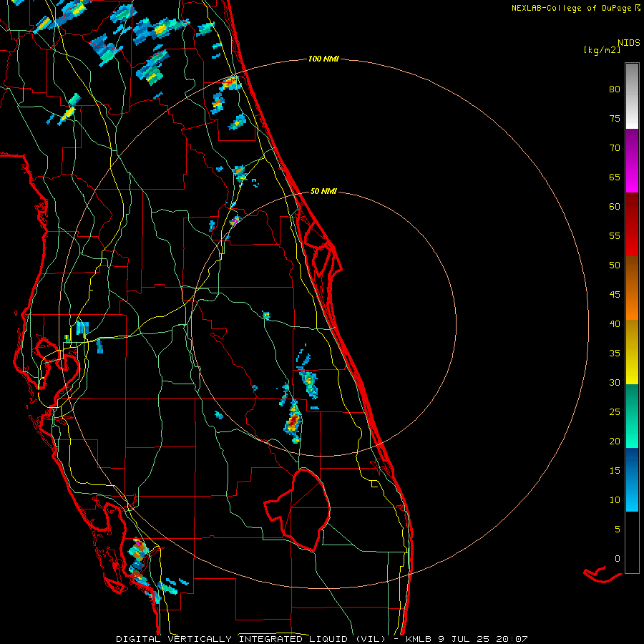Image resolution: width=644 pixels, height=644 pixels.
Task: Click the 15 value on the color scale
Action: point(615,471)
